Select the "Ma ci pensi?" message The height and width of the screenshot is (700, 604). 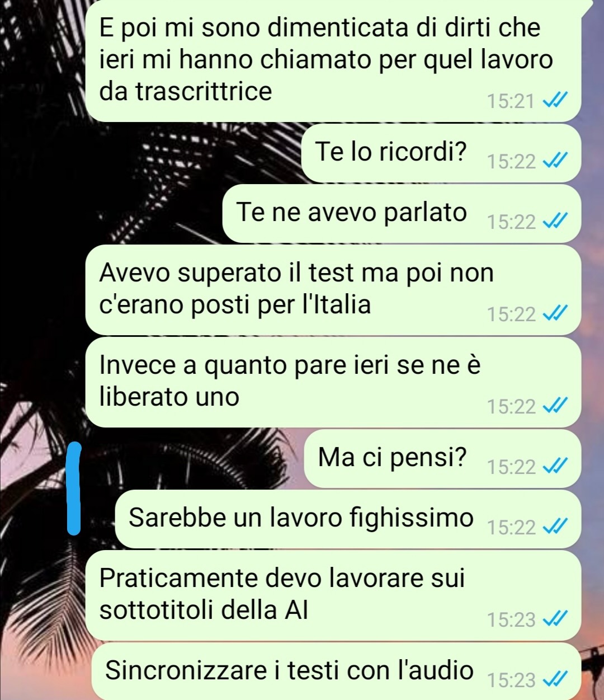443,458
